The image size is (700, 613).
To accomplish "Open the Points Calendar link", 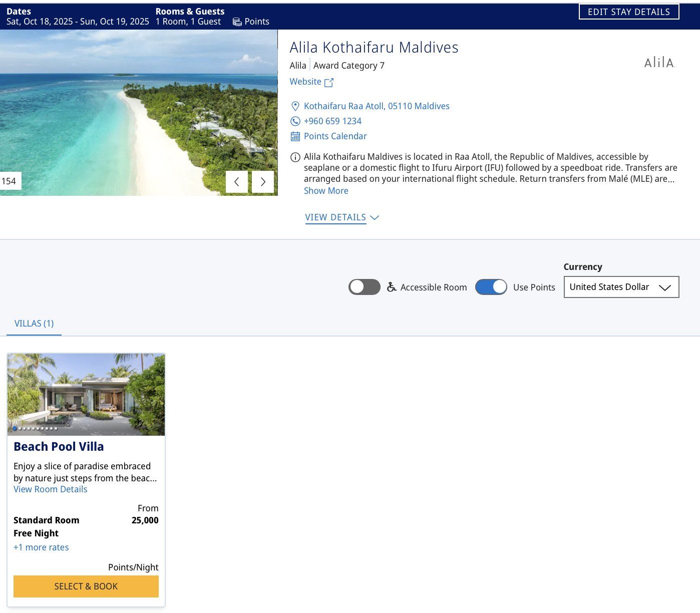I will (x=335, y=136).
